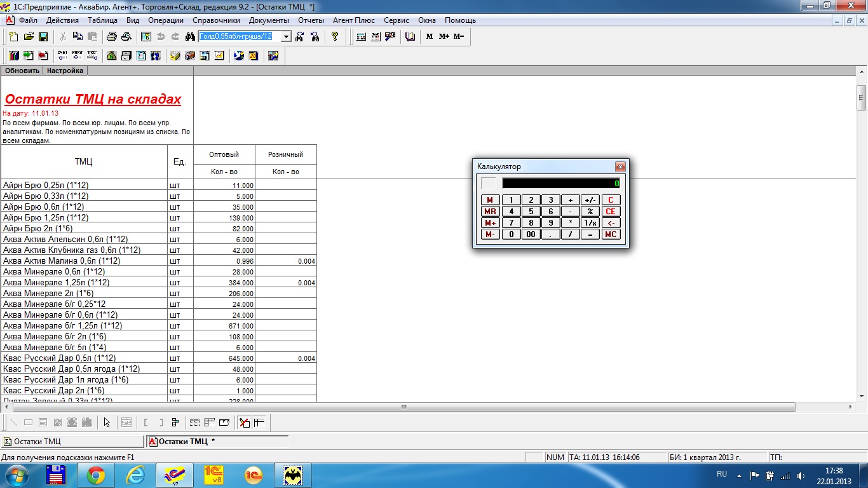Switch to the Остатки ТМЦ * window tab
The height and width of the screenshot is (488, 868).
point(217,441)
